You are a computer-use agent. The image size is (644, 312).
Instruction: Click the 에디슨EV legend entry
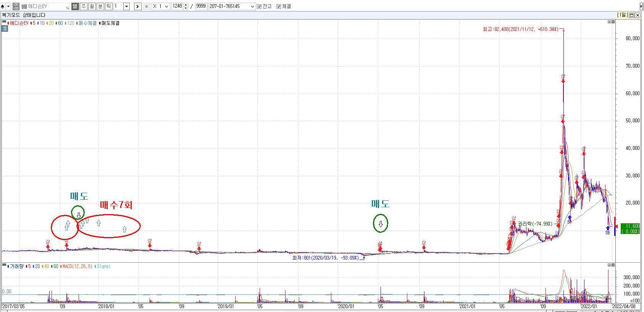pyautogui.click(x=18, y=23)
